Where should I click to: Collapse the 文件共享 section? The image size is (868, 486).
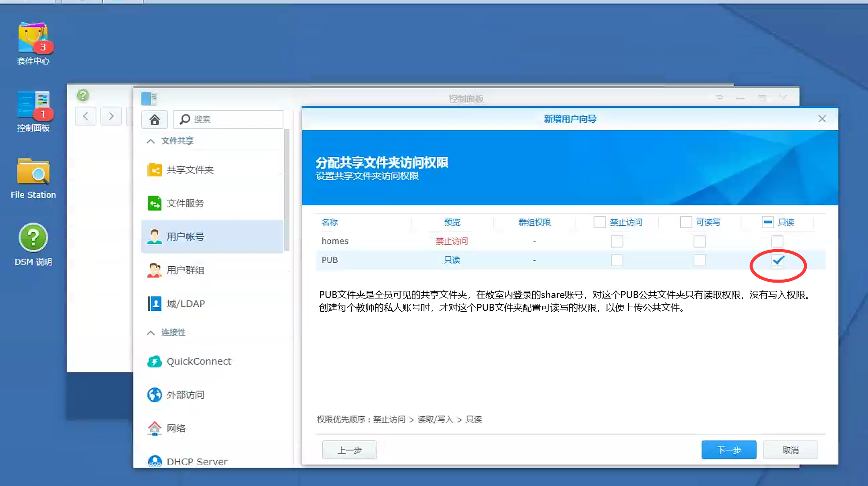pyautogui.click(x=151, y=141)
